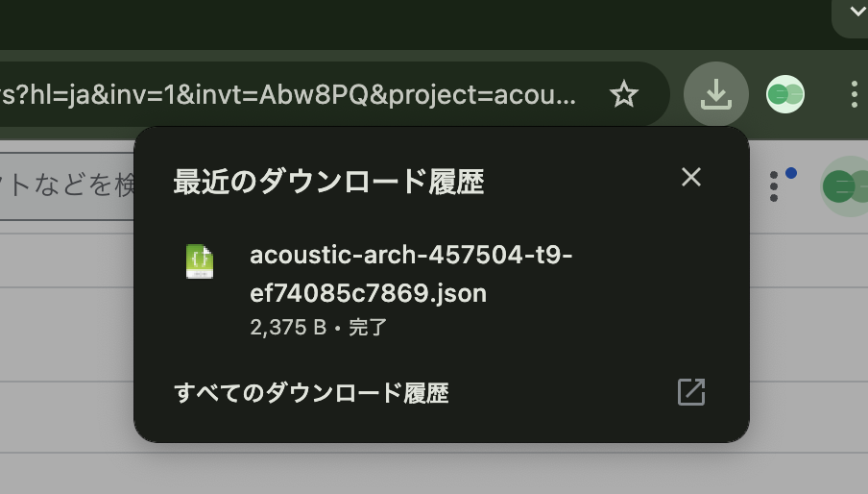
Task: Click the address bar URL text
Action: tap(288, 94)
